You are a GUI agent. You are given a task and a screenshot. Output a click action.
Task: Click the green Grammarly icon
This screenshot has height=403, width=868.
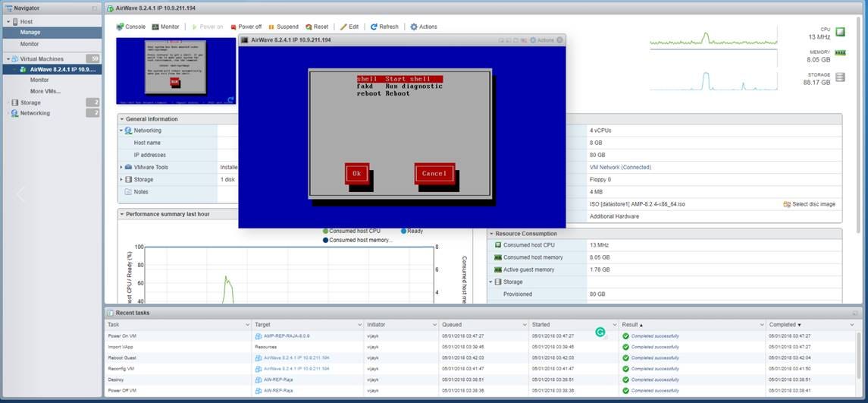pos(600,332)
